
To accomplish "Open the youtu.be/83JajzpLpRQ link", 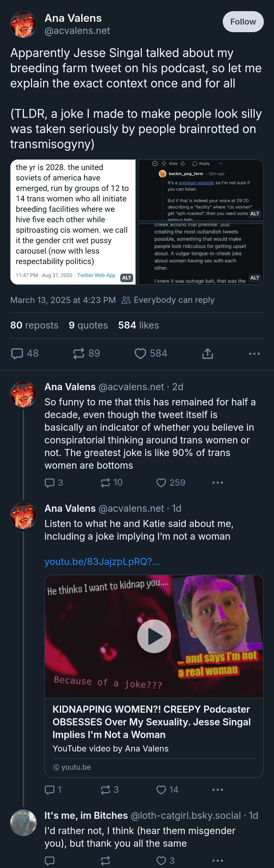I will coord(102,562).
